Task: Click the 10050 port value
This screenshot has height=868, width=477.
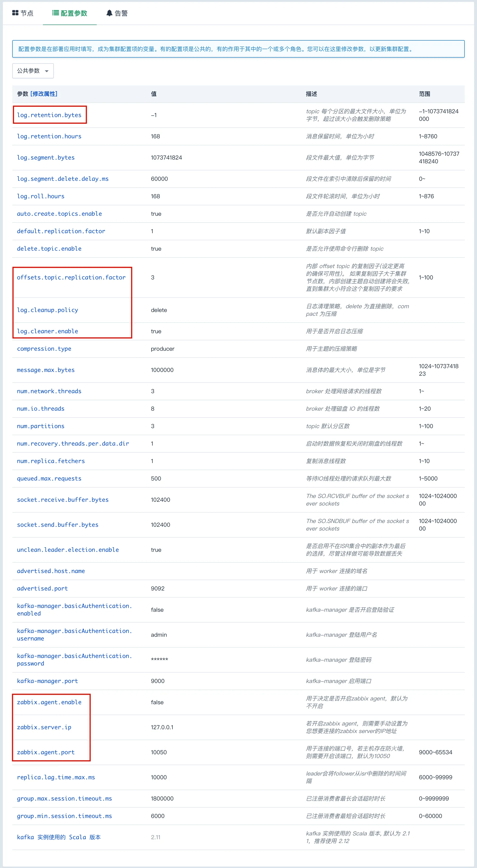Action: 159,752
